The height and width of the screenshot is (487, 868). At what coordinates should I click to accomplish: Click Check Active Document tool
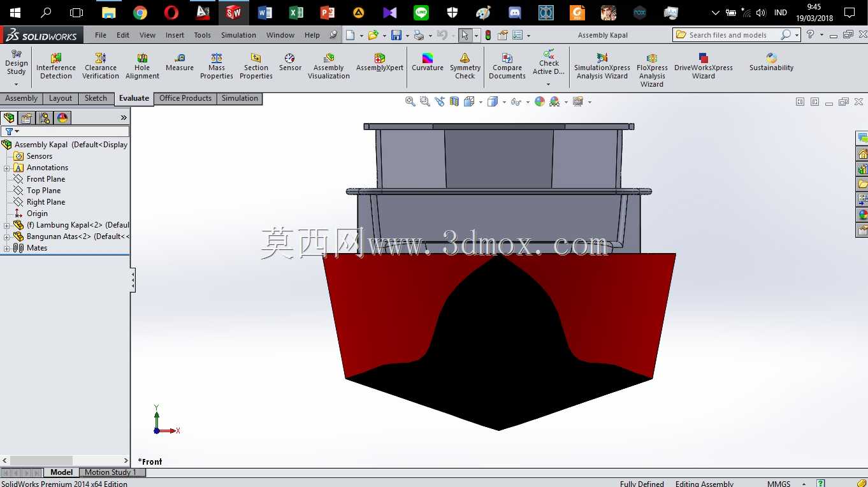point(549,63)
